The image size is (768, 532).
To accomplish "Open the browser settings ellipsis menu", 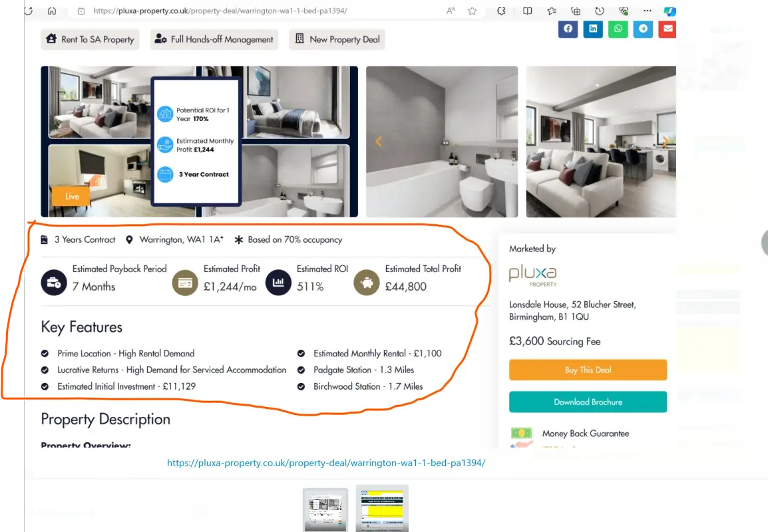I will coord(648,11).
